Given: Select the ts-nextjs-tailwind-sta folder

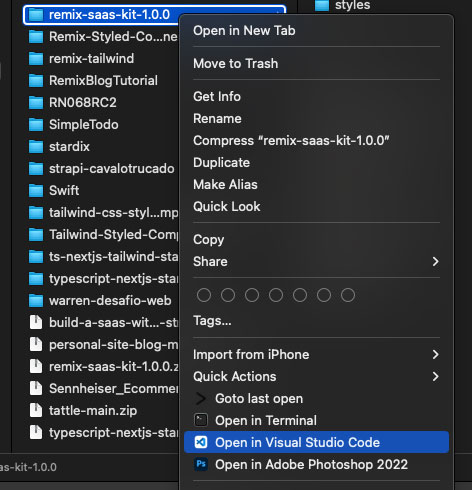Looking at the screenshot, I should point(103,257).
